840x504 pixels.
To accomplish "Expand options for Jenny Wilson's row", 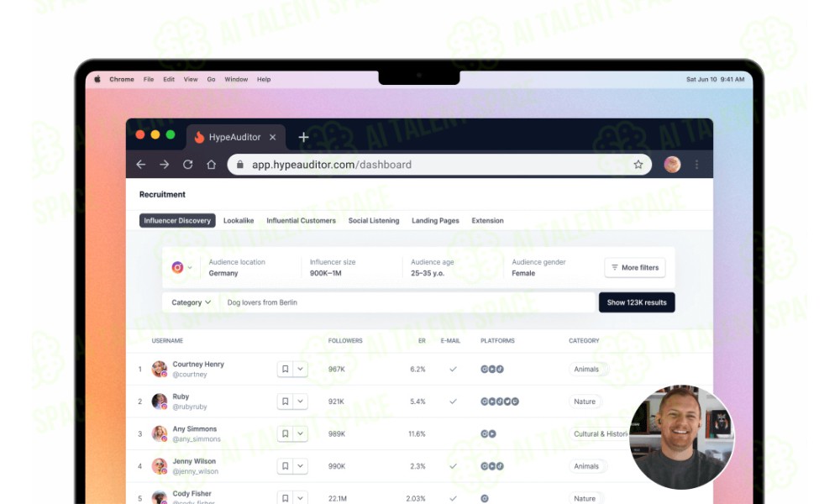I will click(300, 466).
